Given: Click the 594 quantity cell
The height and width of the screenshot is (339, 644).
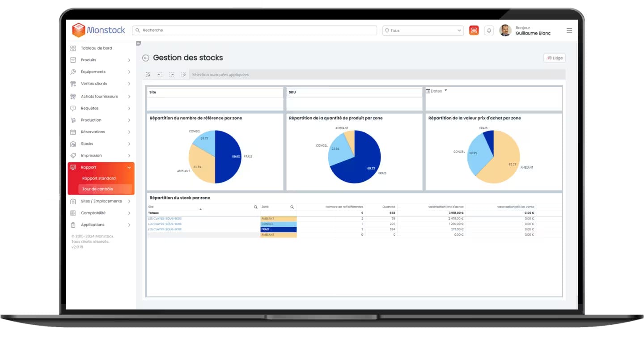Looking at the screenshot, I should [392, 229].
